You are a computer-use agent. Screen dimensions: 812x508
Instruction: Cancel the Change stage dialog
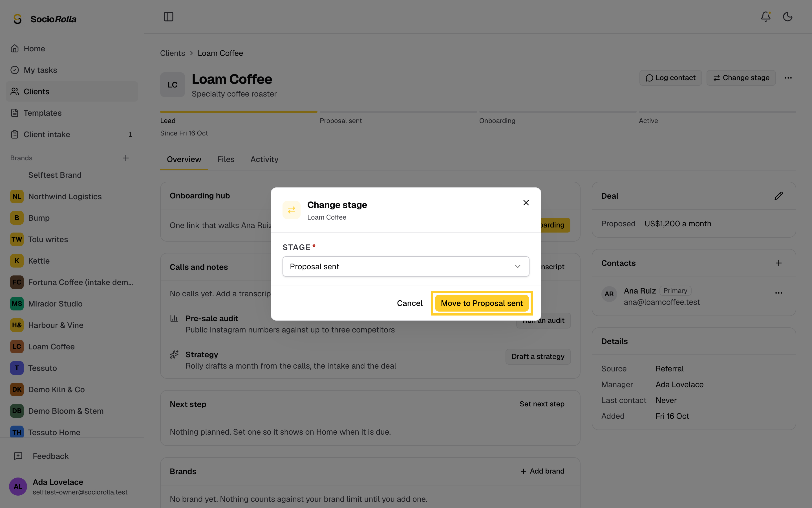pyautogui.click(x=410, y=303)
